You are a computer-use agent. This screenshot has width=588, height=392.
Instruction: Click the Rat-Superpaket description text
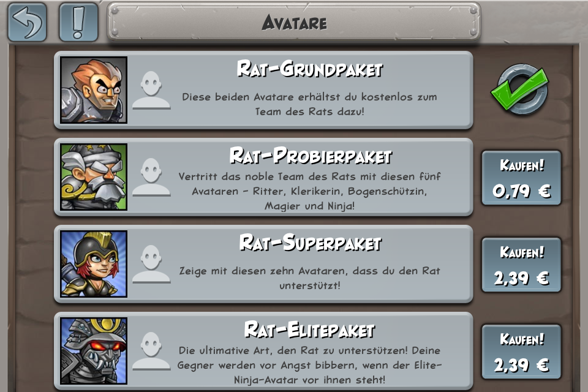[x=310, y=278]
